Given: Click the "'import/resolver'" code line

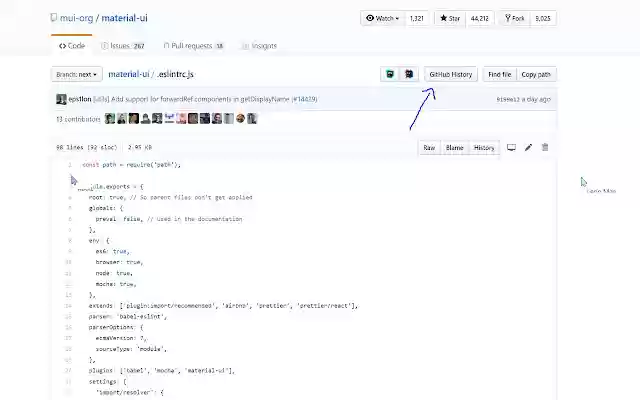Looking at the screenshot, I should 129,392.
